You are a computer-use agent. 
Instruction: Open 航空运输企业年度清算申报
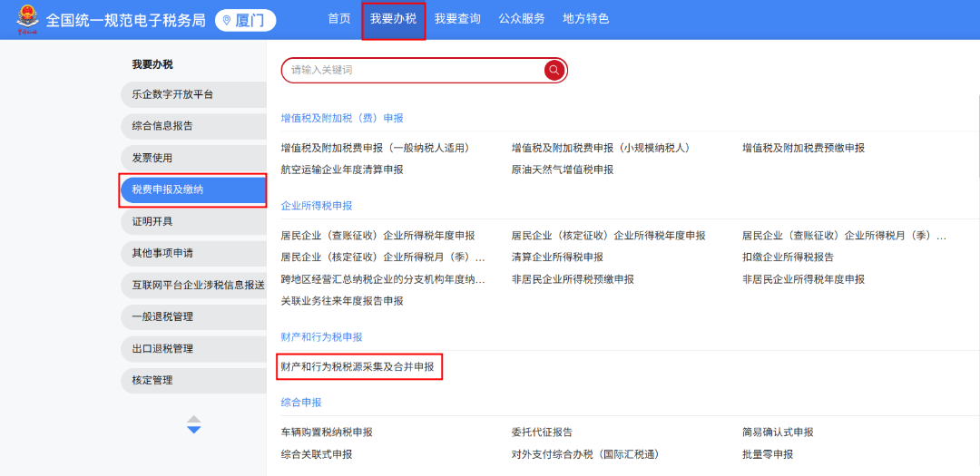[x=342, y=170]
